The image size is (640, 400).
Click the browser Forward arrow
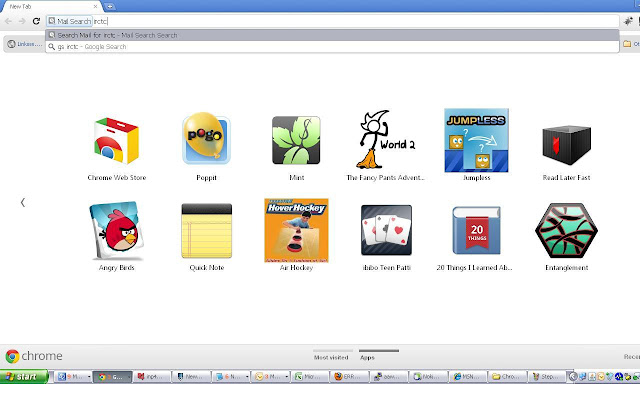22,21
